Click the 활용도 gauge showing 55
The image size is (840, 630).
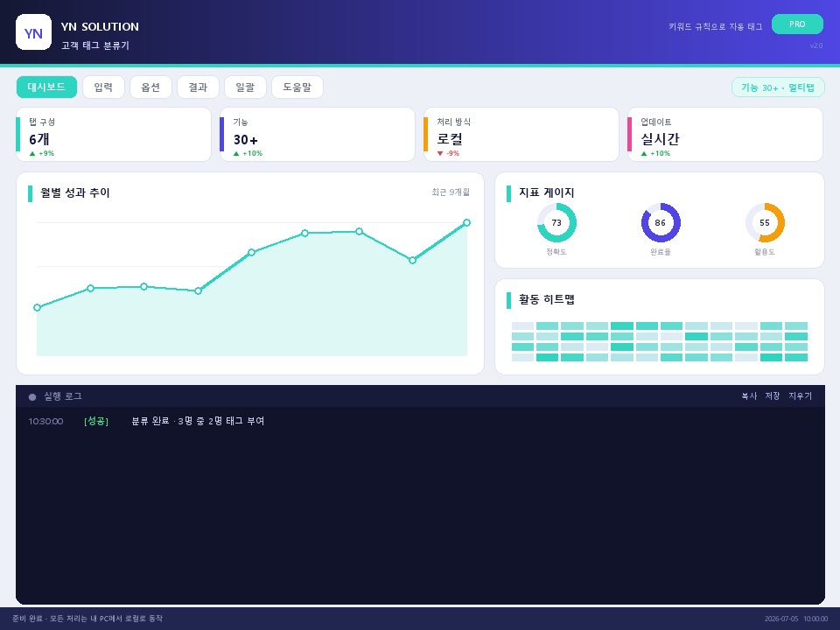pos(765,223)
